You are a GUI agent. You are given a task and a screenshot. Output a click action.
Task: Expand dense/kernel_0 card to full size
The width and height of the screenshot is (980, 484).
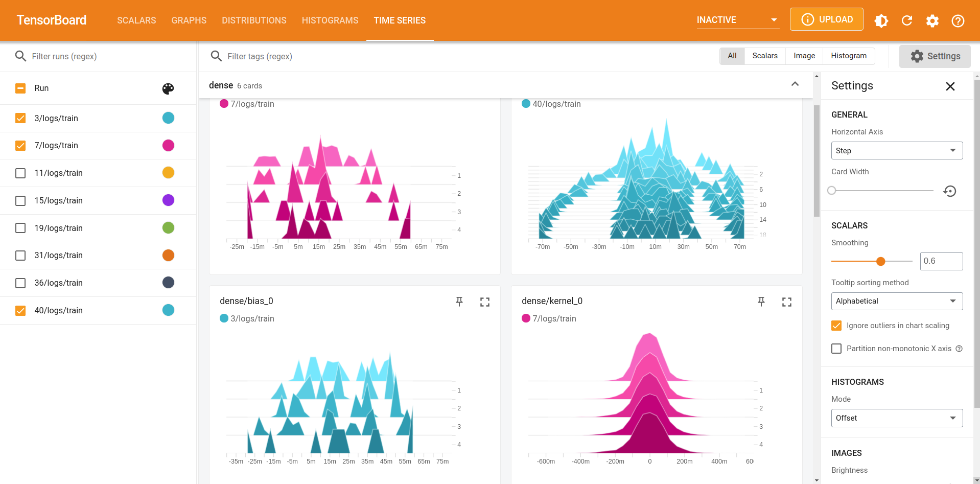pyautogui.click(x=787, y=302)
